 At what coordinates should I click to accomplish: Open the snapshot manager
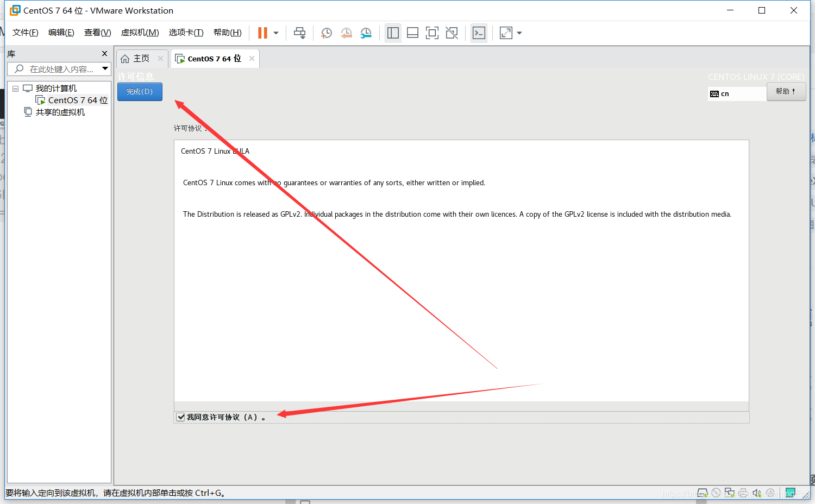point(366,33)
